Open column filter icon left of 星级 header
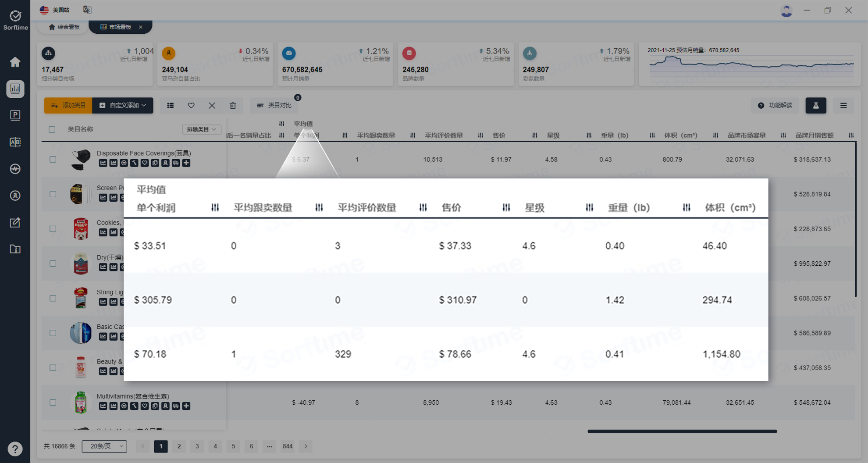Viewport: 868px width, 463px height. click(x=535, y=135)
